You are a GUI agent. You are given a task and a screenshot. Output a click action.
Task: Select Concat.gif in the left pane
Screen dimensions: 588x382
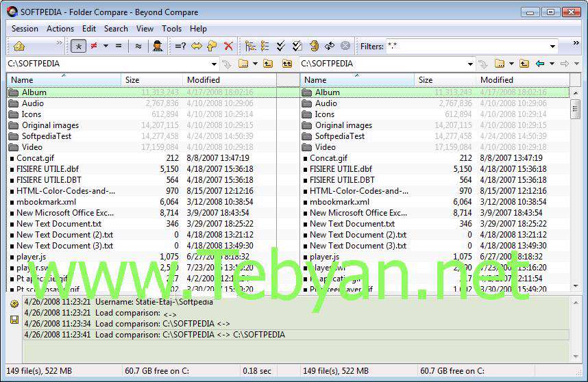141,158
